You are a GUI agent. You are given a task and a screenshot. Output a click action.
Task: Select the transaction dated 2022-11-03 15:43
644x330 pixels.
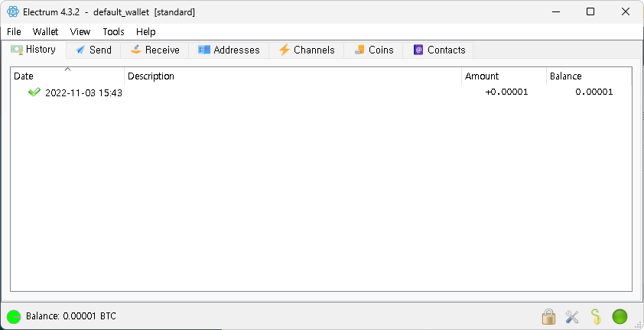(321, 92)
